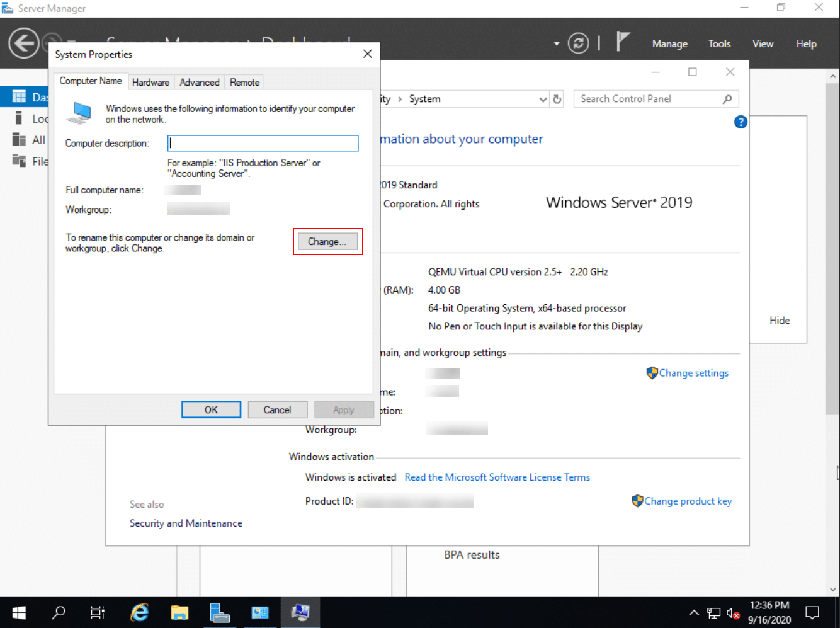
Task: Read the Microsoft Software License Terms
Action: (x=497, y=477)
